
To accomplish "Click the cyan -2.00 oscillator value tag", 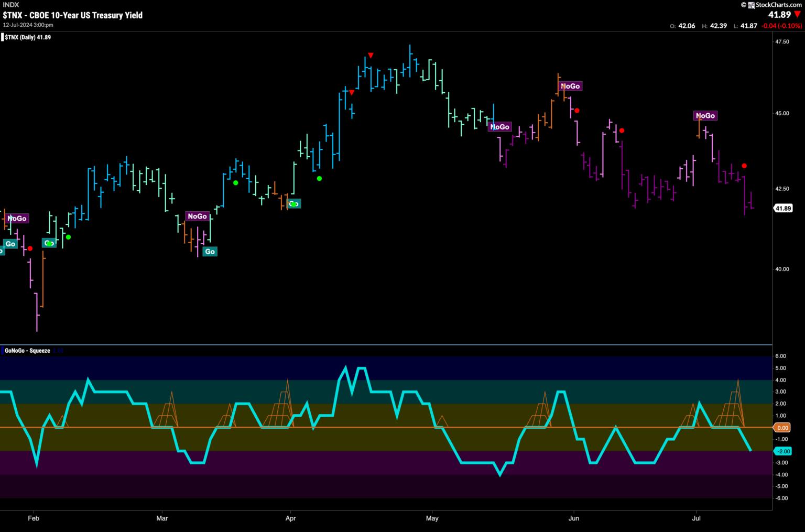I will [x=782, y=451].
